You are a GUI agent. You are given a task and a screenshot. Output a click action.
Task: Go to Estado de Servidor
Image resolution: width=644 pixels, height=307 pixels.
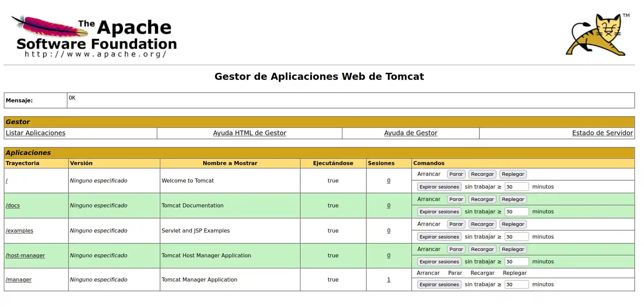[602, 133]
